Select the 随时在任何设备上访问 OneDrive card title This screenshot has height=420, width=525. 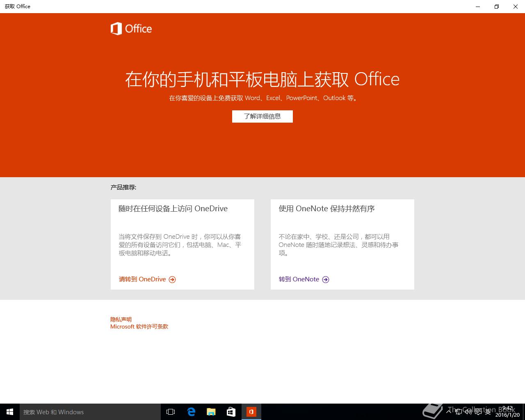coord(173,209)
